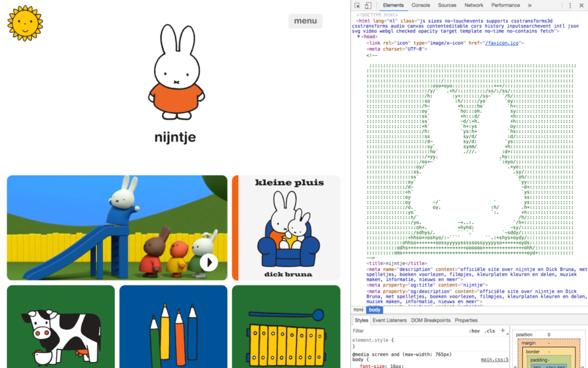Show more DevTools tabs with the chevron
588x368 pixels.
click(529, 6)
